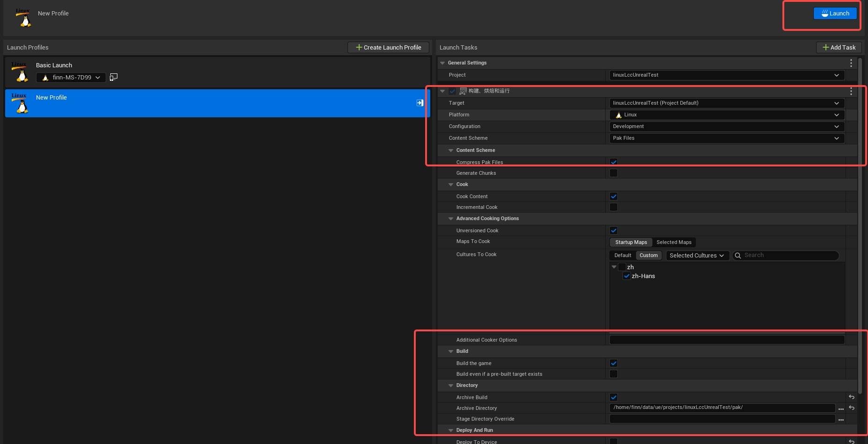Click the Archive Directory path field
The width and height of the screenshot is (868, 444).
(x=722, y=408)
